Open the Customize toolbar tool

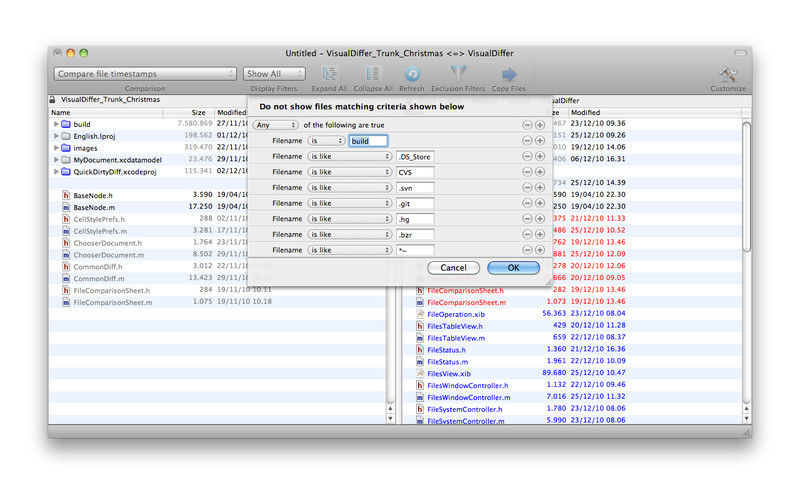click(728, 74)
